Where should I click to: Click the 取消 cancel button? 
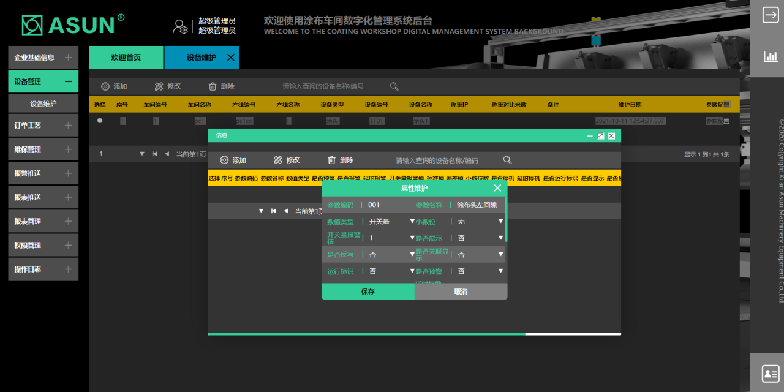(x=461, y=292)
